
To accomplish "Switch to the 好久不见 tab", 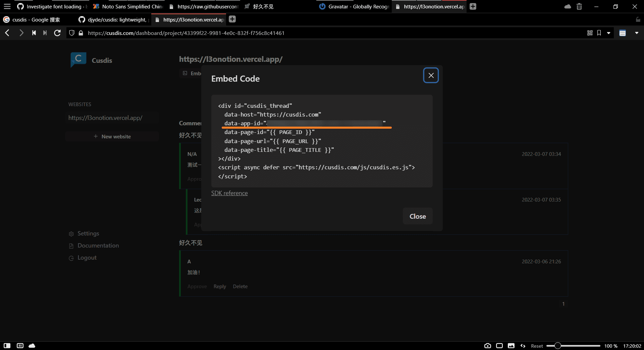I will tap(279, 6).
